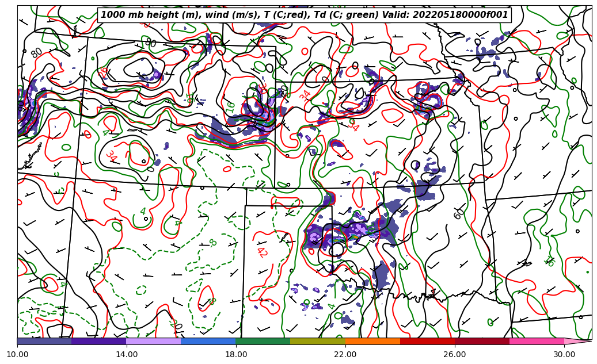Click the black 60 height contour label

(459, 213)
